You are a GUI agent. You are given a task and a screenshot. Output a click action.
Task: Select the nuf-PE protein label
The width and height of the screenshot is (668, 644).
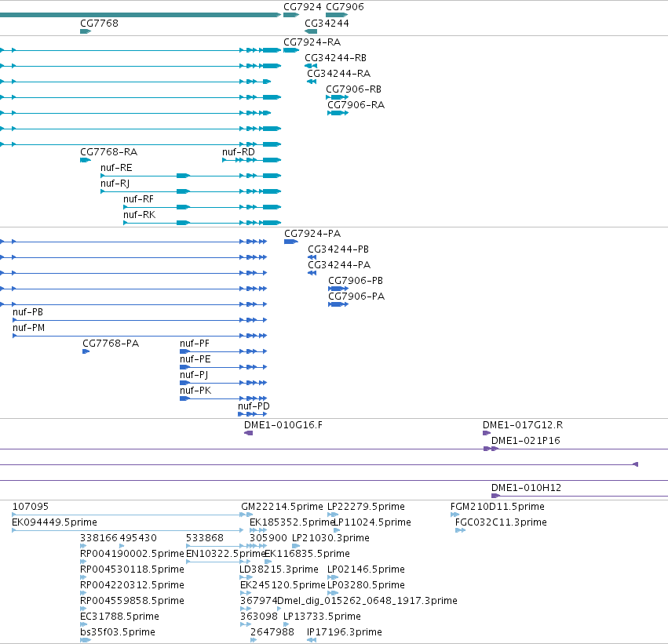pos(195,359)
